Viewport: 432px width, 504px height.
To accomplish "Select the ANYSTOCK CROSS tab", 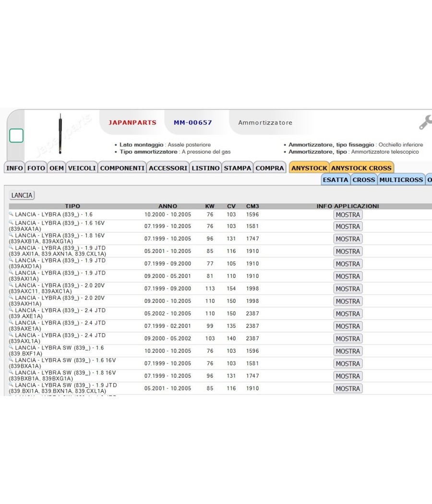I will (361, 168).
